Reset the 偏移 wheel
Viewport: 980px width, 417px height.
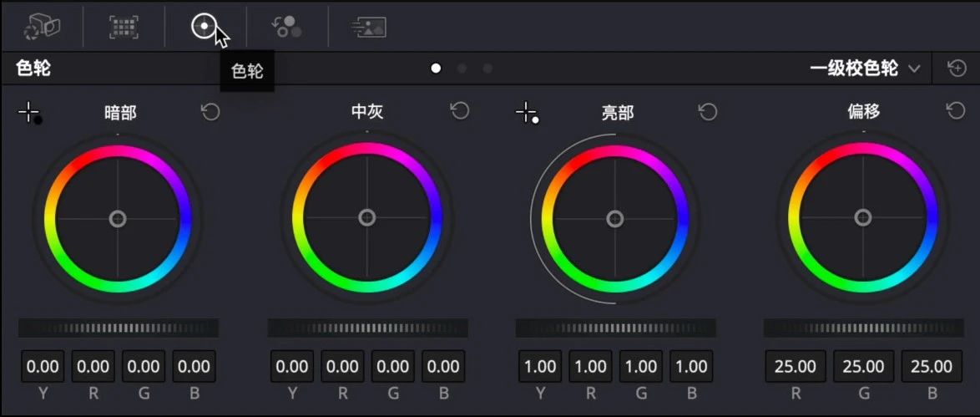tap(956, 112)
